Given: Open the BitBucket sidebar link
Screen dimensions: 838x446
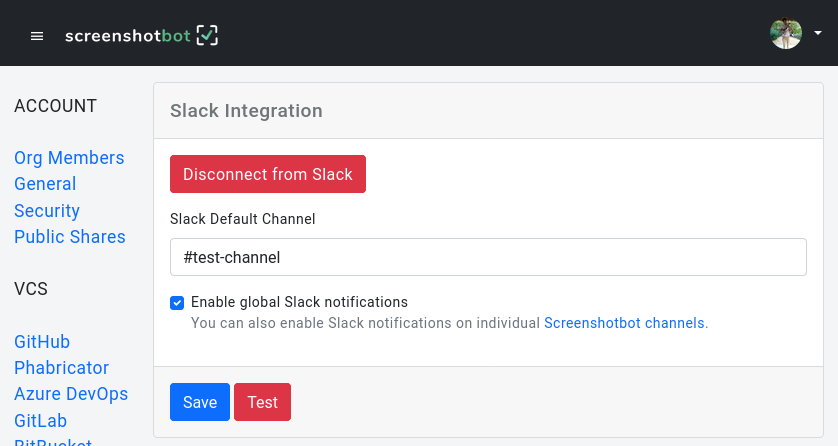Looking at the screenshot, I should [53, 441].
